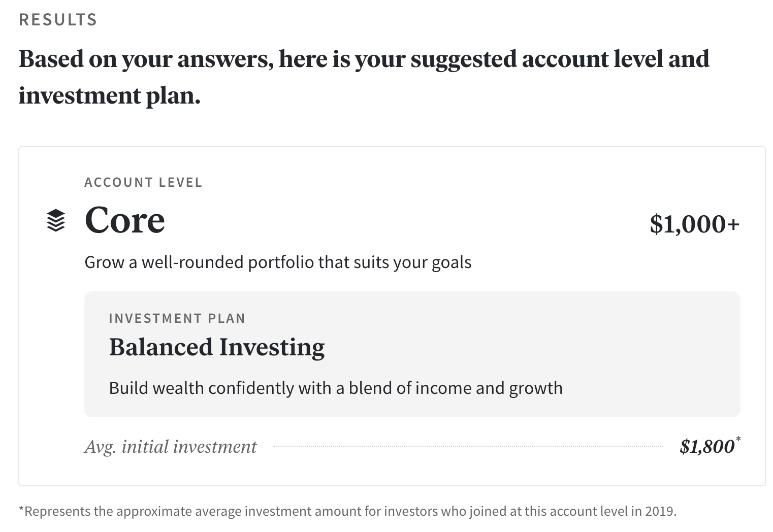Select the Core account level heading
Viewport: 773px width, 532px height.
[x=125, y=220]
